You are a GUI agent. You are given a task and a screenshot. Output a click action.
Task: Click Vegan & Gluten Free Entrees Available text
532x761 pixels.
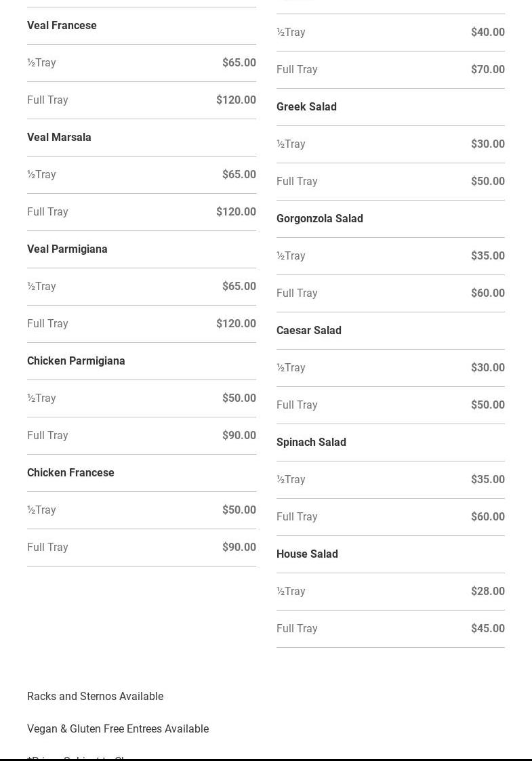click(x=118, y=729)
